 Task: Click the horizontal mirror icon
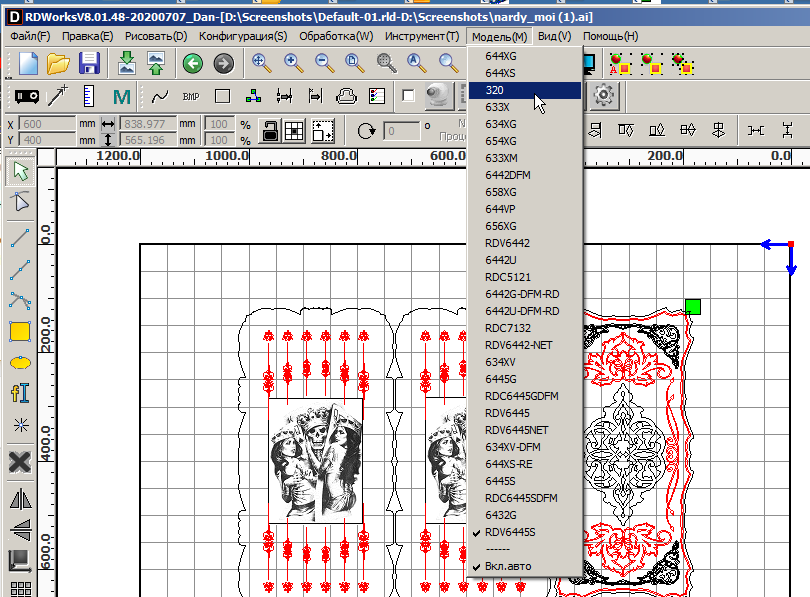pyautogui.click(x=20, y=499)
